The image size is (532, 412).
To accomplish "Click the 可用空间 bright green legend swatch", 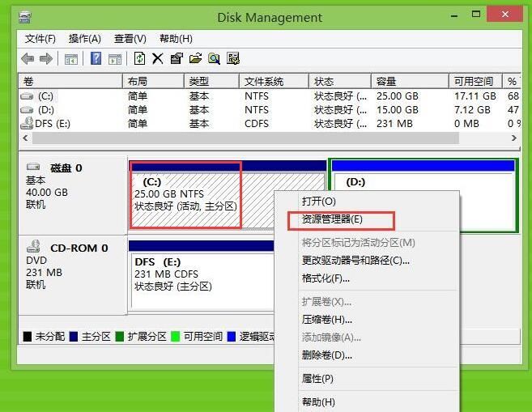I will coord(176,337).
